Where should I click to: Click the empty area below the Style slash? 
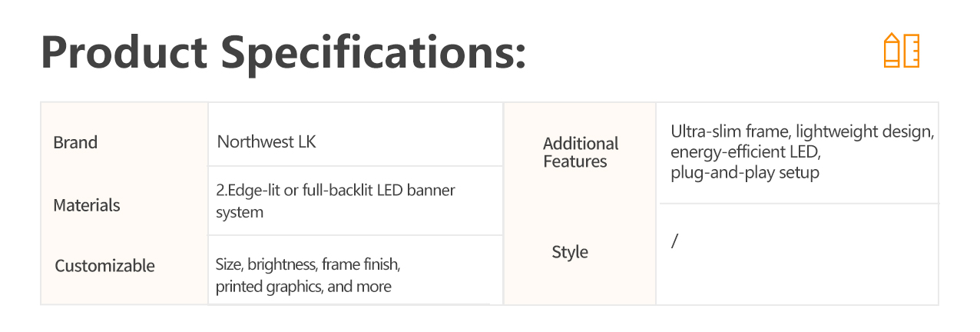click(x=799, y=278)
